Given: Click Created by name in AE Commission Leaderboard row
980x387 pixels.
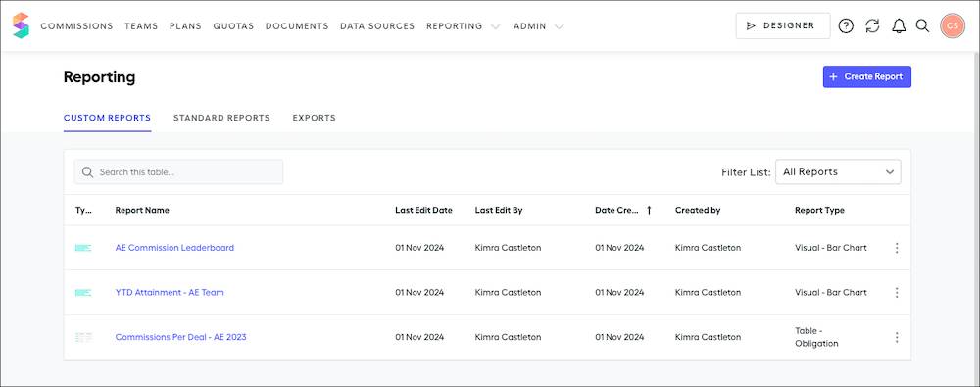Looking at the screenshot, I should point(709,248).
